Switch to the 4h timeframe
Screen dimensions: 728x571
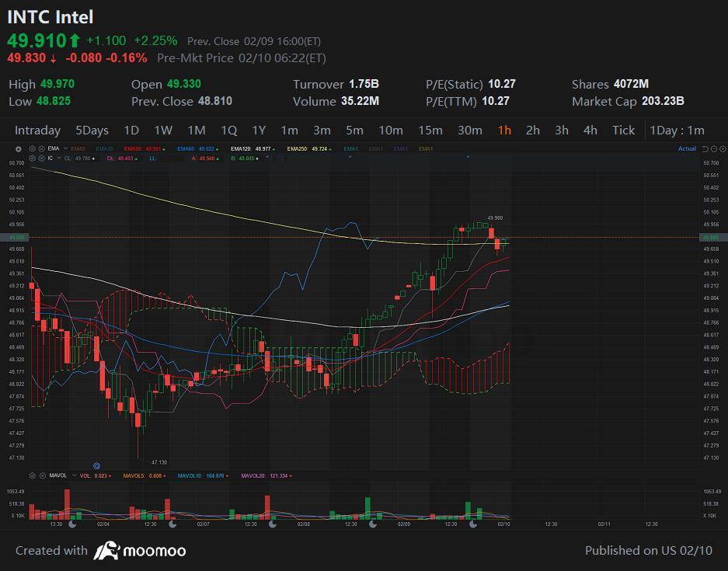[x=590, y=131]
